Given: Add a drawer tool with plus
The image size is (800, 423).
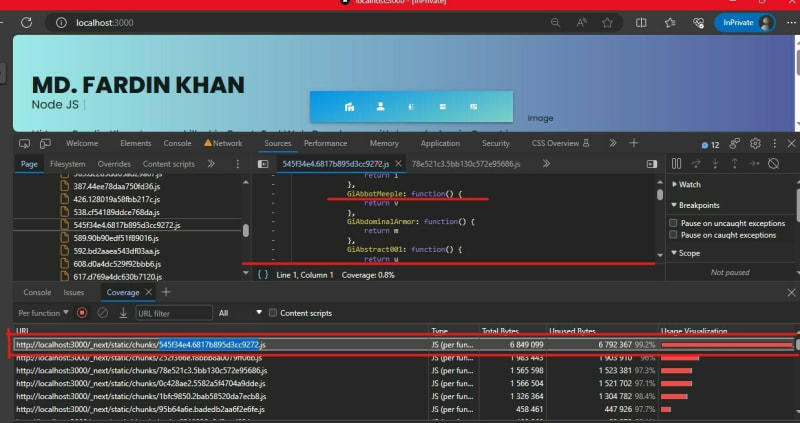Looking at the screenshot, I should pos(166,292).
